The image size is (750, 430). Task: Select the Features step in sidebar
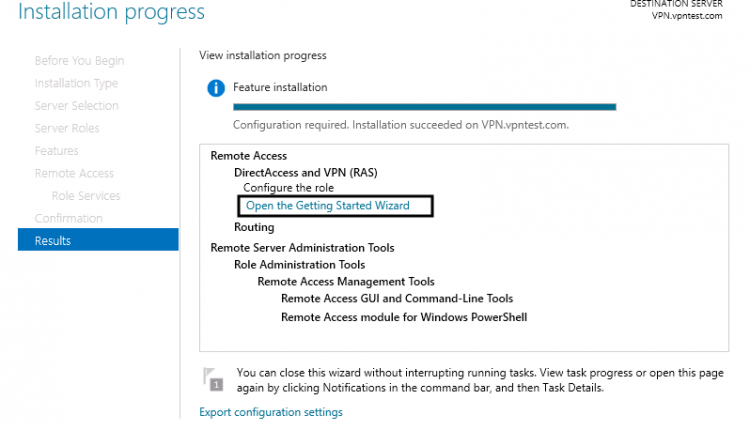(56, 151)
